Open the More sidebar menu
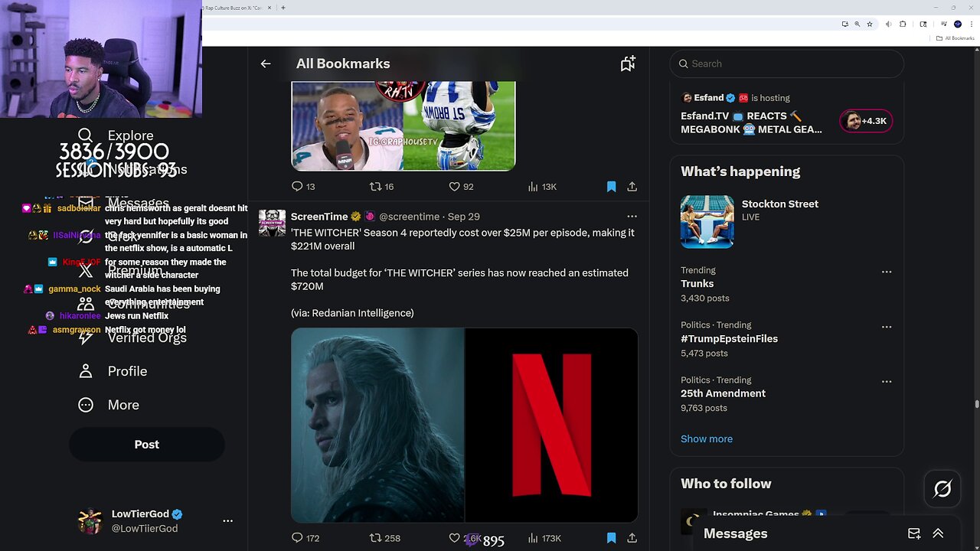The image size is (980, 551). (109, 405)
